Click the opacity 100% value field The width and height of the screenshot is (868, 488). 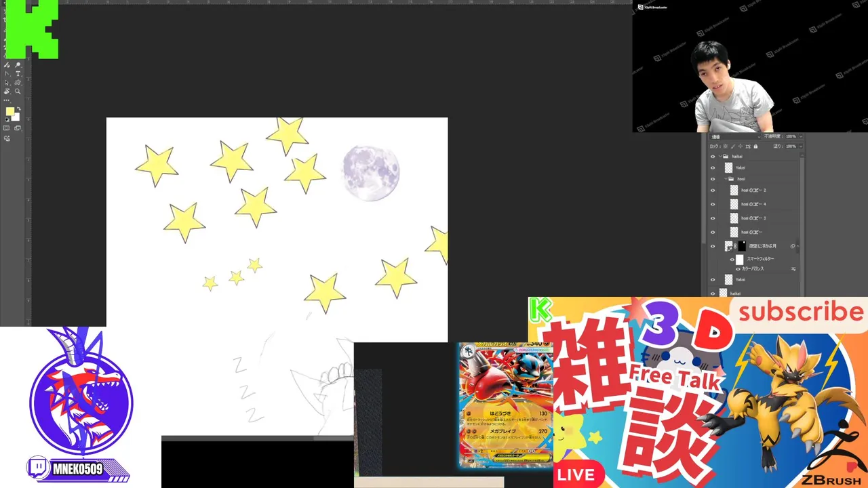(x=791, y=136)
